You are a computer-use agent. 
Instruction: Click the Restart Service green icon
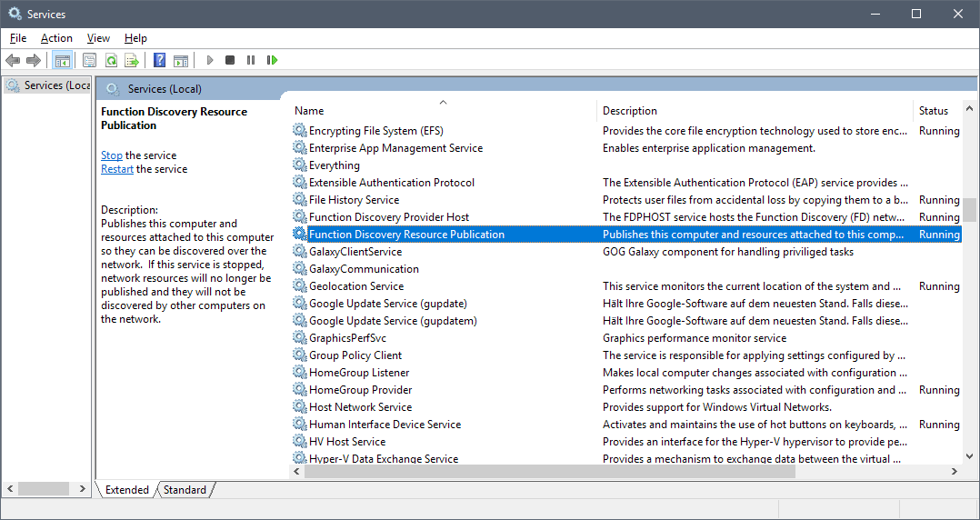[272, 60]
